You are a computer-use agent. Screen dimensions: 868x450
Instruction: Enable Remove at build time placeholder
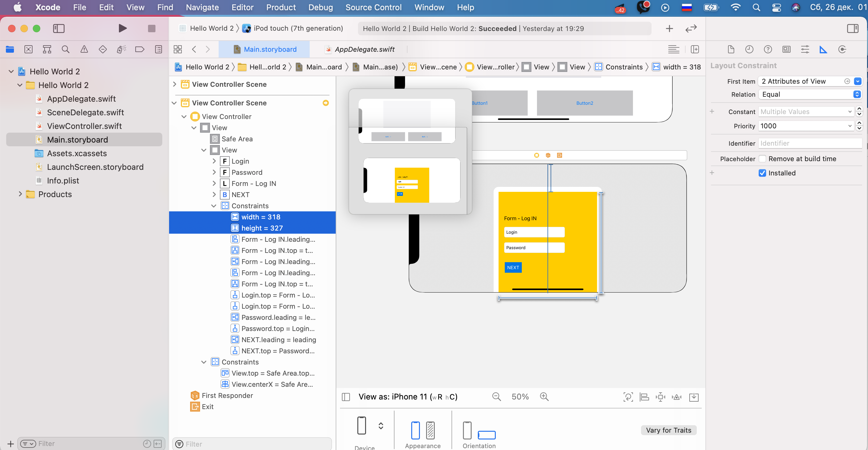click(x=762, y=159)
